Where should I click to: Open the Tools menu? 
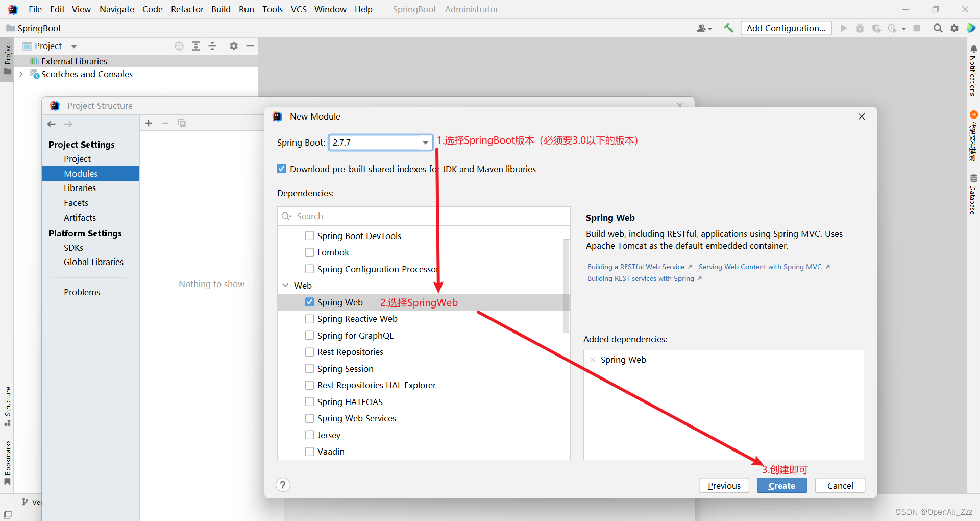click(x=273, y=9)
